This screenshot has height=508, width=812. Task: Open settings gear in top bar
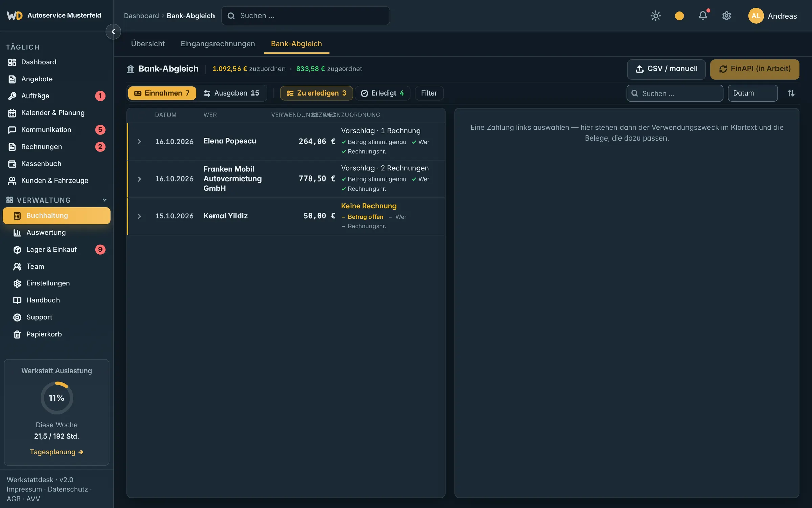click(727, 16)
